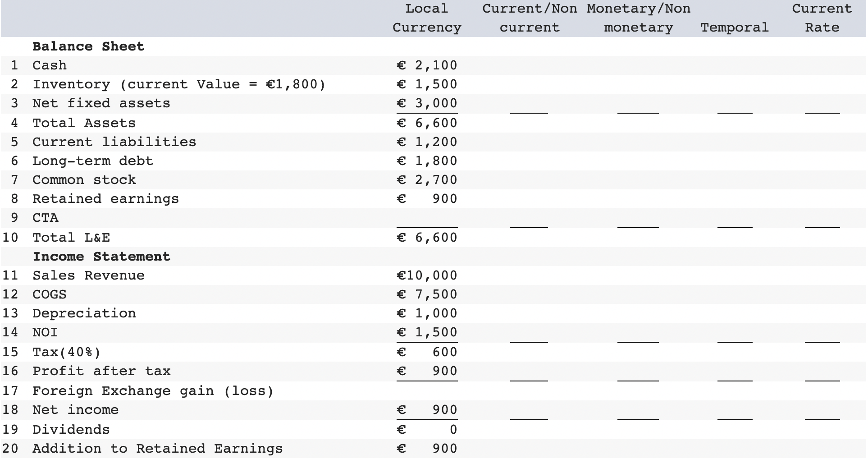Click the Total Assets value €6,600
Image resolution: width=868 pixels, height=459 pixels.
(427, 122)
